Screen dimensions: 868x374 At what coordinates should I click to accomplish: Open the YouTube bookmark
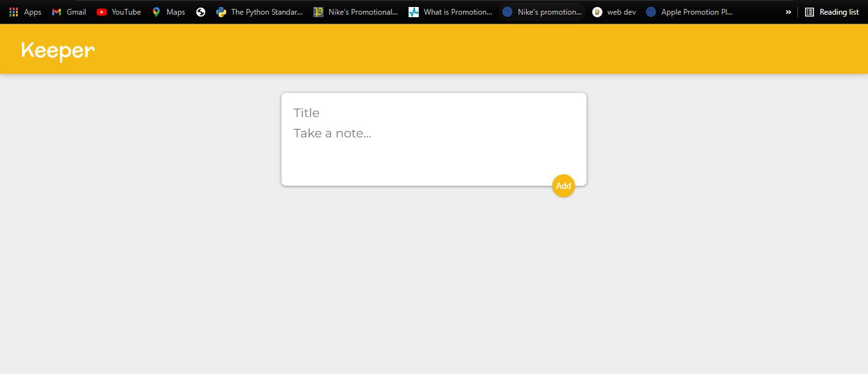click(118, 11)
